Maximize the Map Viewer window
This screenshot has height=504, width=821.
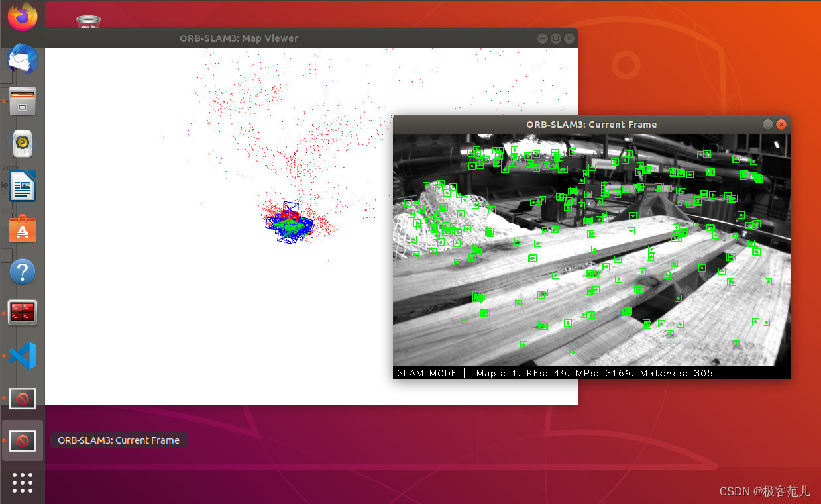point(556,38)
